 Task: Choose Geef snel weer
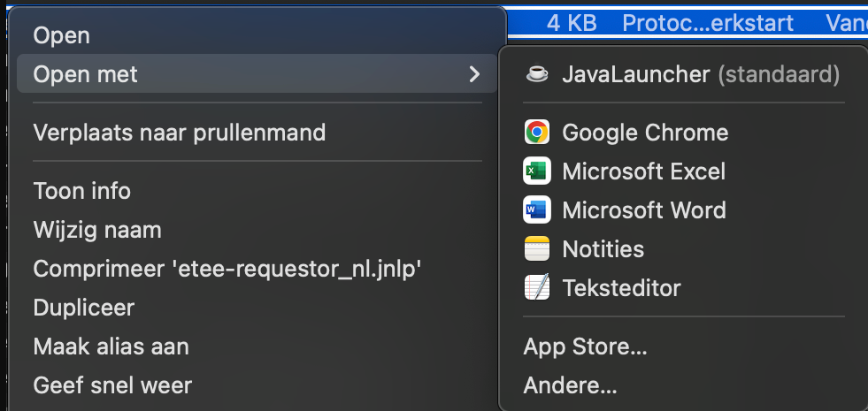112,385
